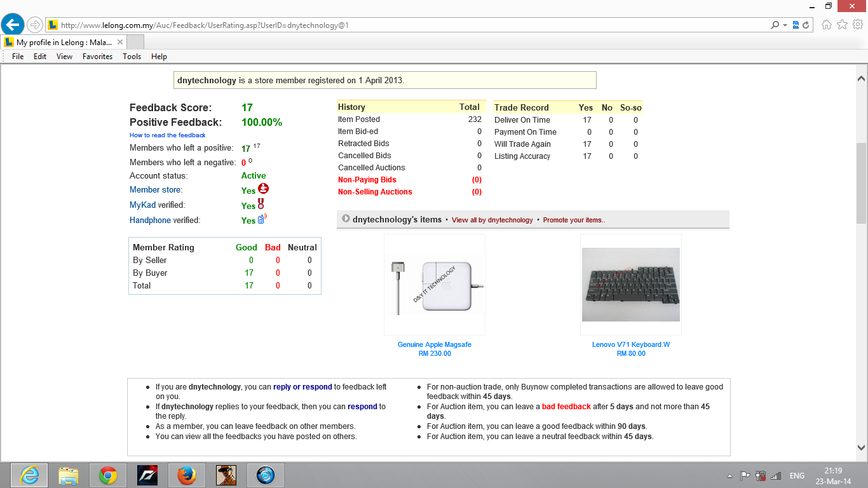
Task: Open the clock showing 21:19
Action: click(833, 475)
